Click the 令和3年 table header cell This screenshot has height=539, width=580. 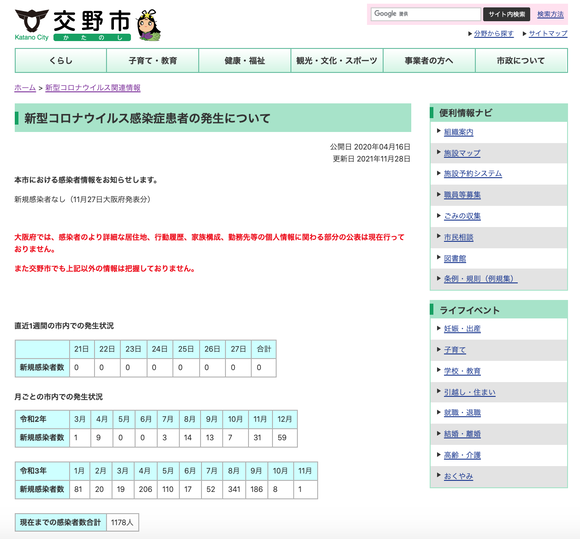pyautogui.click(x=42, y=471)
